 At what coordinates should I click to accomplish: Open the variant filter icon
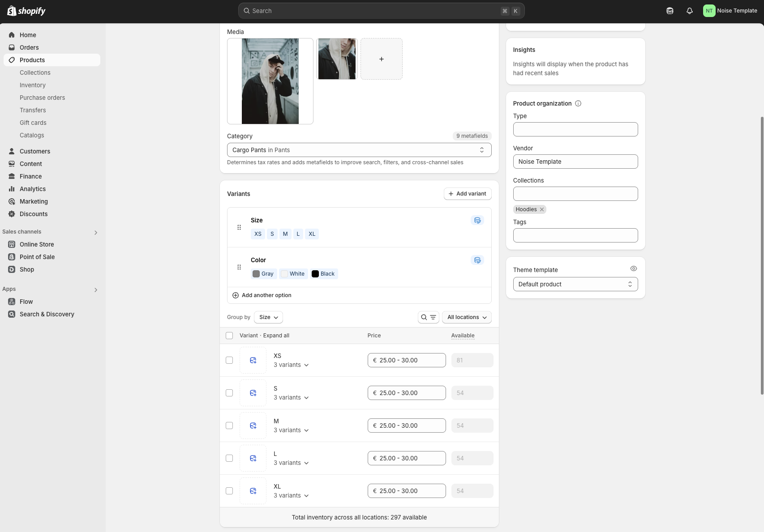click(432, 317)
